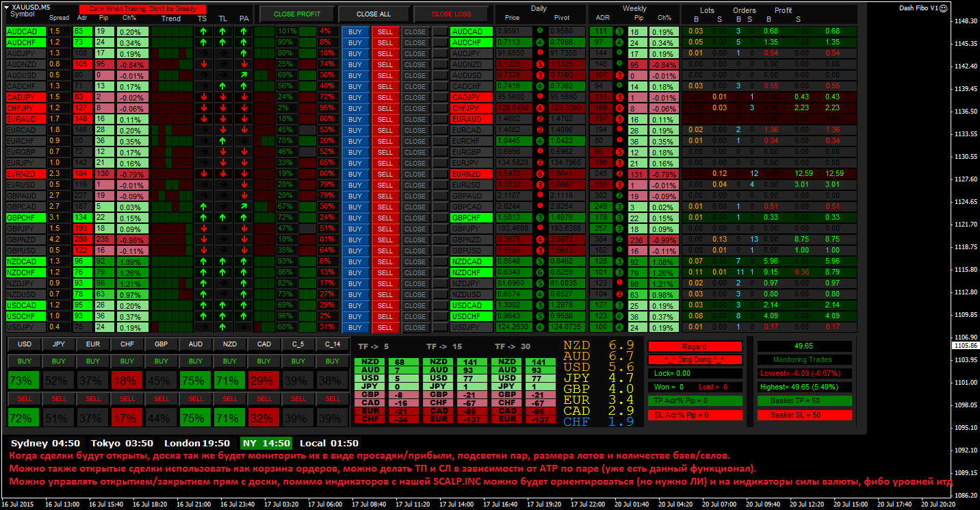This screenshot has height=510, width=980.
Task: Click the CLOSE ALL button
Action: 374,14
